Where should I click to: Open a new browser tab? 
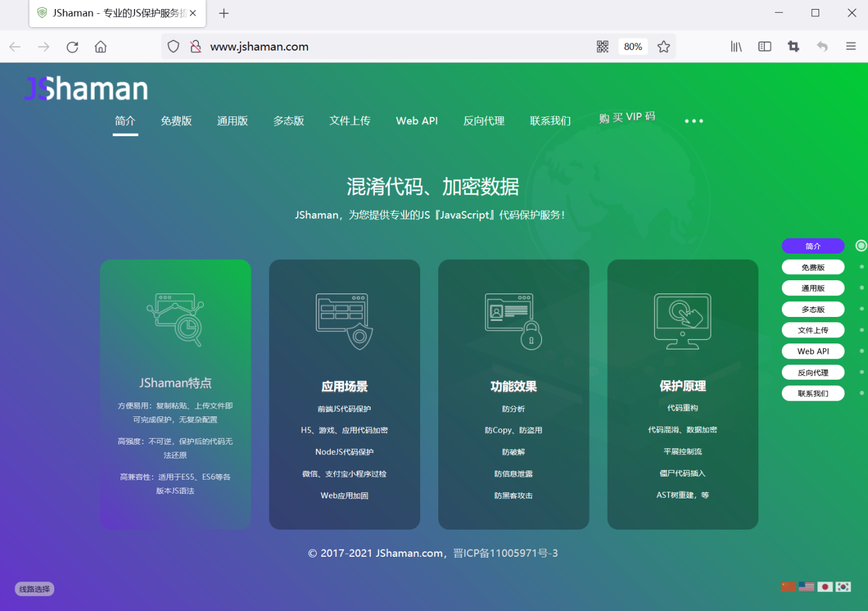[224, 13]
